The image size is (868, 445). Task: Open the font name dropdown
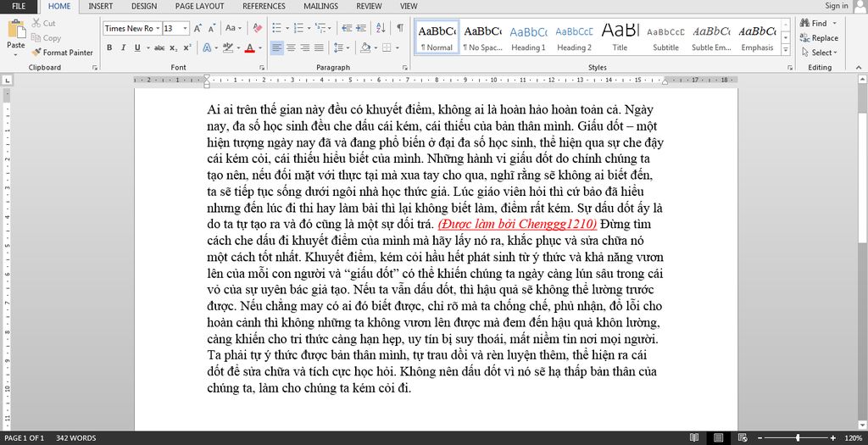click(x=157, y=28)
